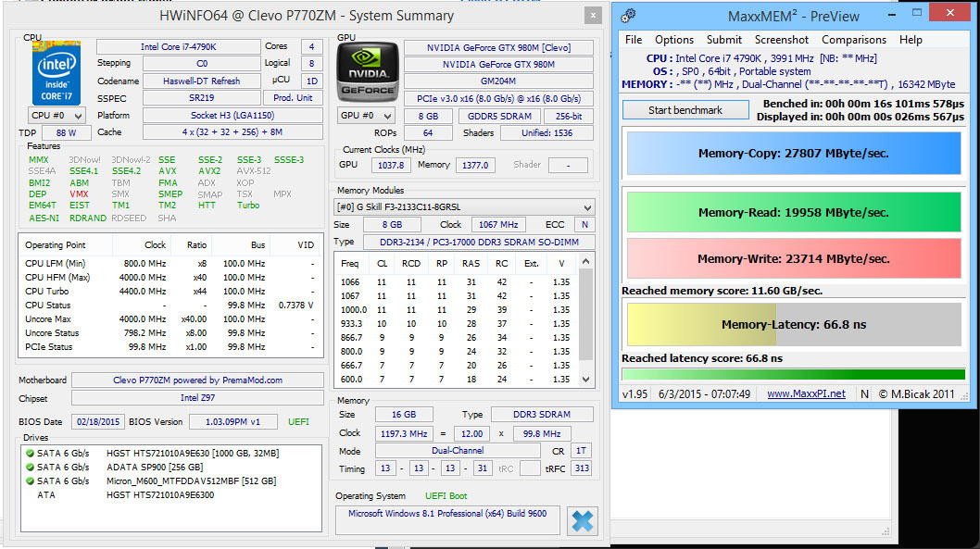Open the CPU #0 selector dropdown
This screenshot has width=980, height=549.
[x=57, y=116]
